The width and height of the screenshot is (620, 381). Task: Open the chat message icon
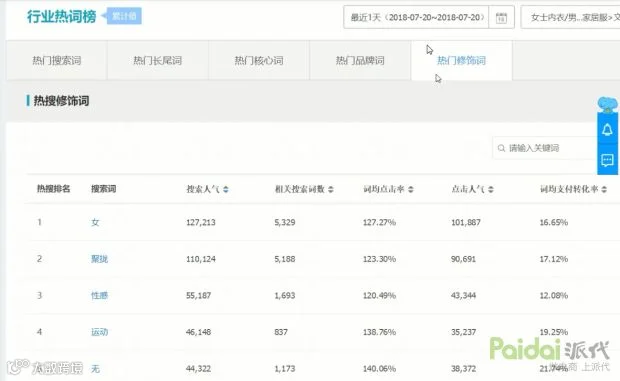click(607, 160)
